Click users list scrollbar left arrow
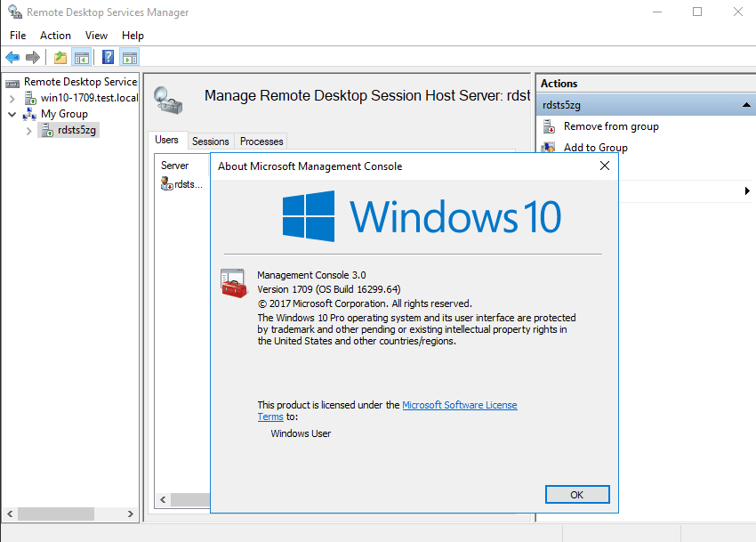This screenshot has height=542, width=756. point(163,499)
